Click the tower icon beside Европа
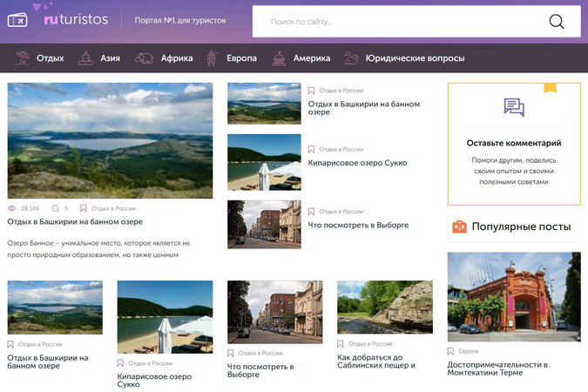 point(212,58)
